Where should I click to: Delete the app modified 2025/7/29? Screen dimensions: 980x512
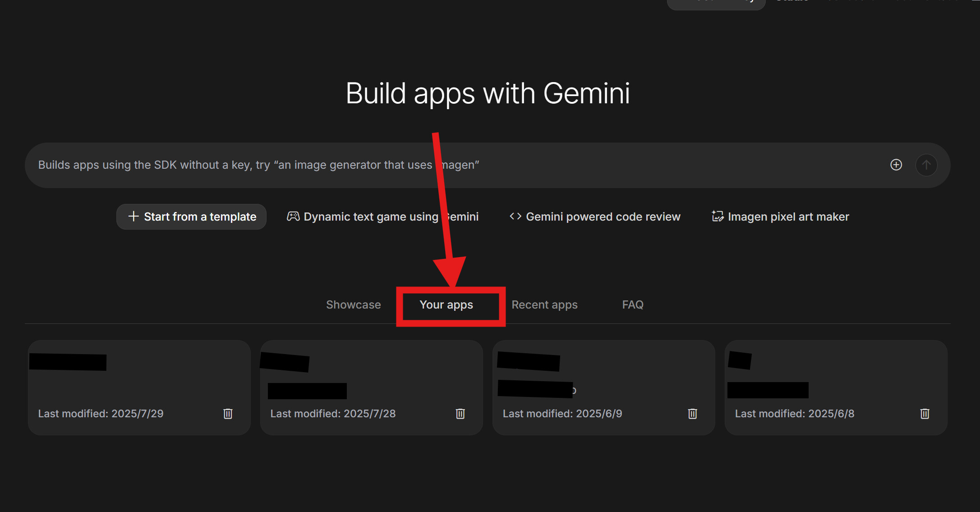coord(228,414)
